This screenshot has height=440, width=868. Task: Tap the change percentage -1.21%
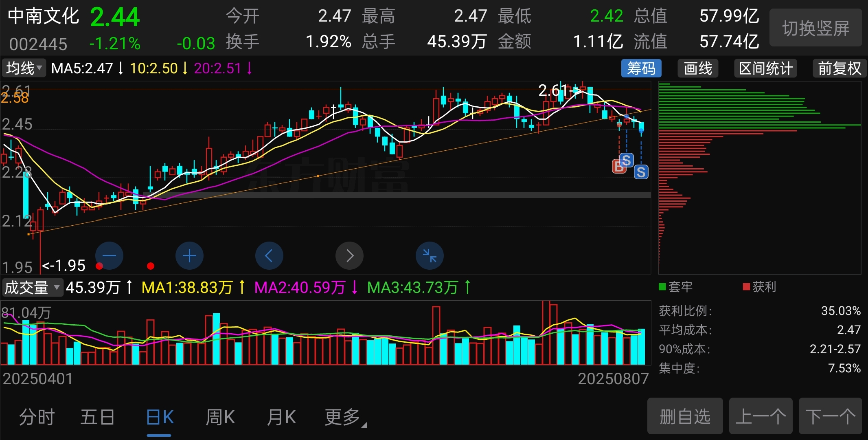(115, 43)
